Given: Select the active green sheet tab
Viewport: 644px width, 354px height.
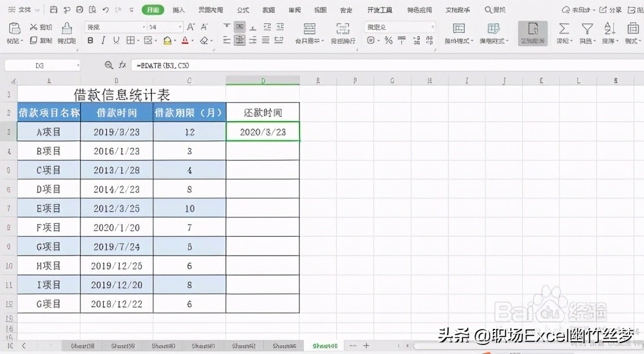Looking at the screenshot, I should point(325,346).
